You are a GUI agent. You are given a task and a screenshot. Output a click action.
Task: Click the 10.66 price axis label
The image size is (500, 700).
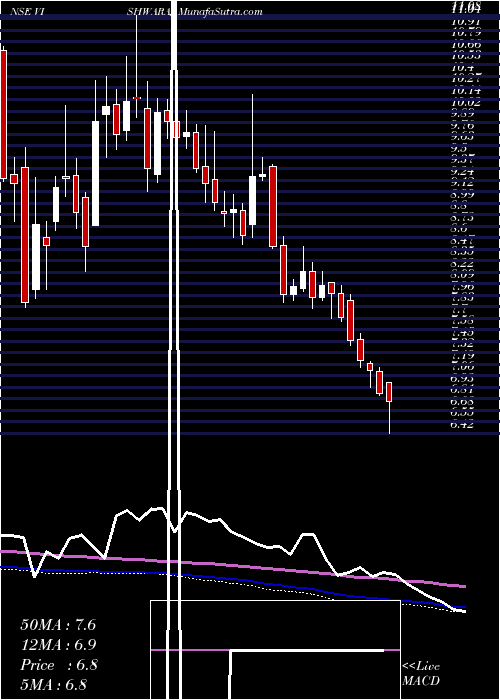click(466, 45)
